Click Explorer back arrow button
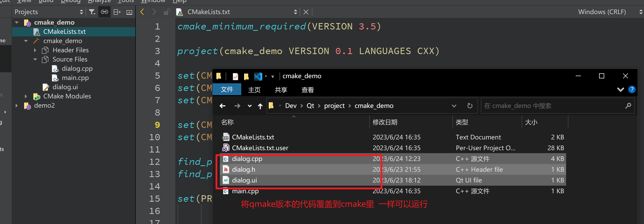This screenshot has height=224, width=644. click(x=223, y=106)
